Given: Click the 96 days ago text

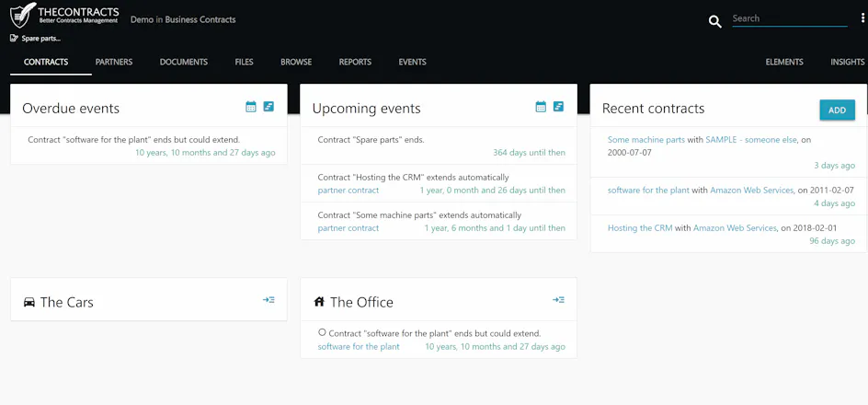Looking at the screenshot, I should click(x=832, y=241).
